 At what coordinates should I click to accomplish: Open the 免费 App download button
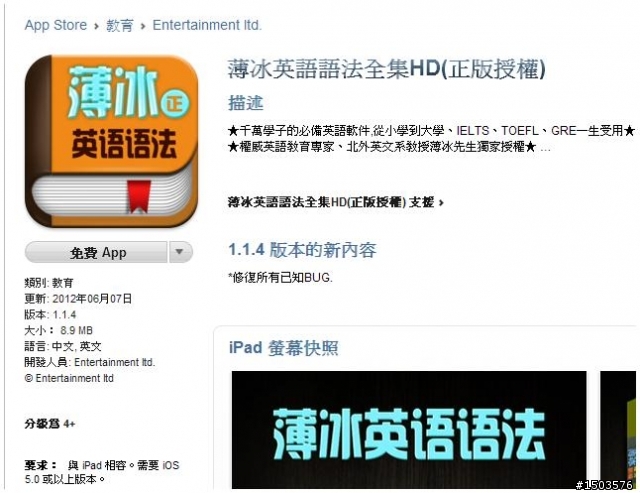pos(96,252)
